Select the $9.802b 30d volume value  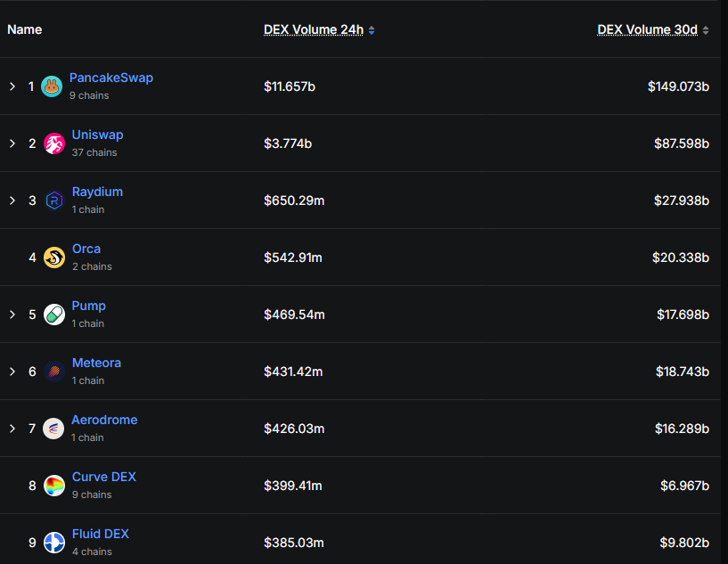pyautogui.click(x=684, y=543)
